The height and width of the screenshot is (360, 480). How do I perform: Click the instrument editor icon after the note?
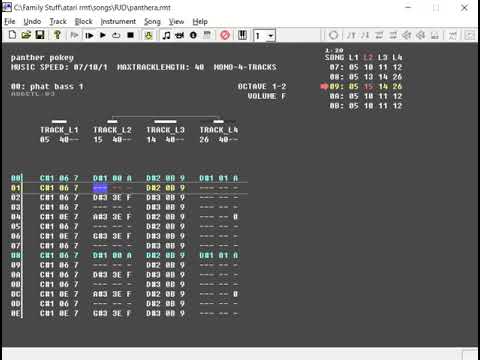pos(180,35)
